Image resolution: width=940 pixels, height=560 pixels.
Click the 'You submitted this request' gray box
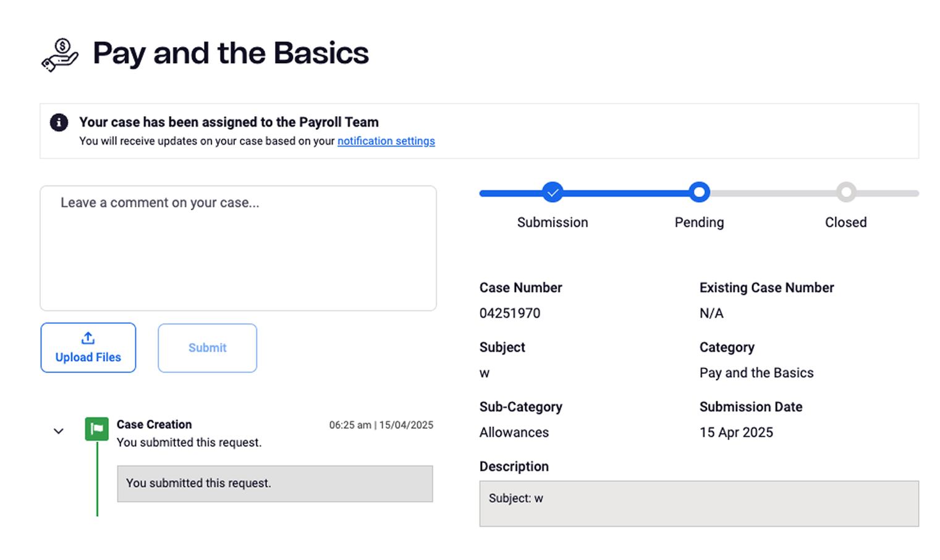click(275, 483)
